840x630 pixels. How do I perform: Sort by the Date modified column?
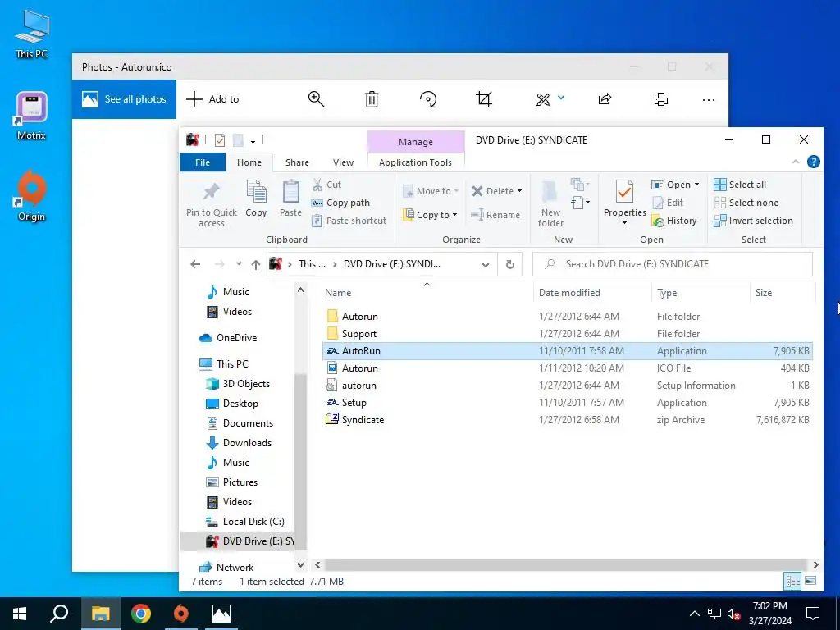569,293
